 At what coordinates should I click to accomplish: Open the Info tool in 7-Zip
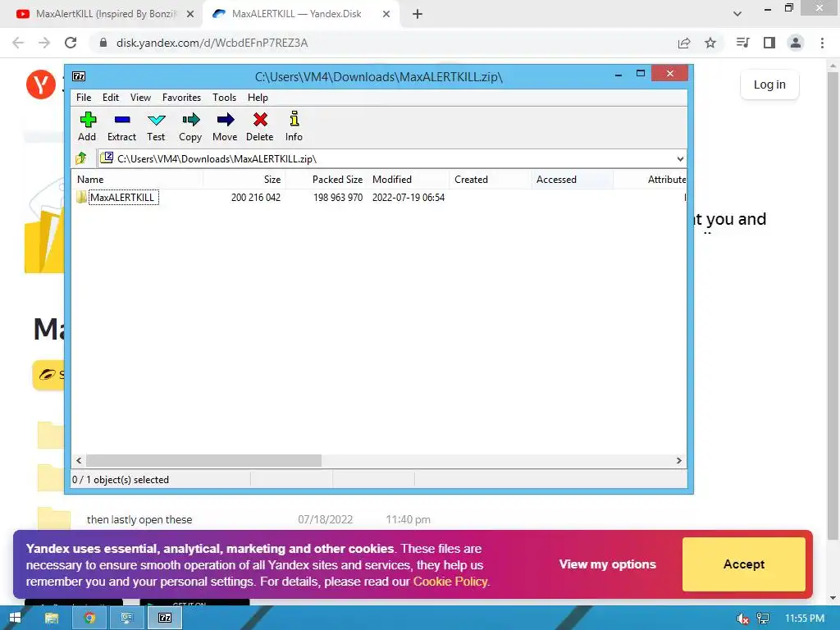(x=294, y=126)
